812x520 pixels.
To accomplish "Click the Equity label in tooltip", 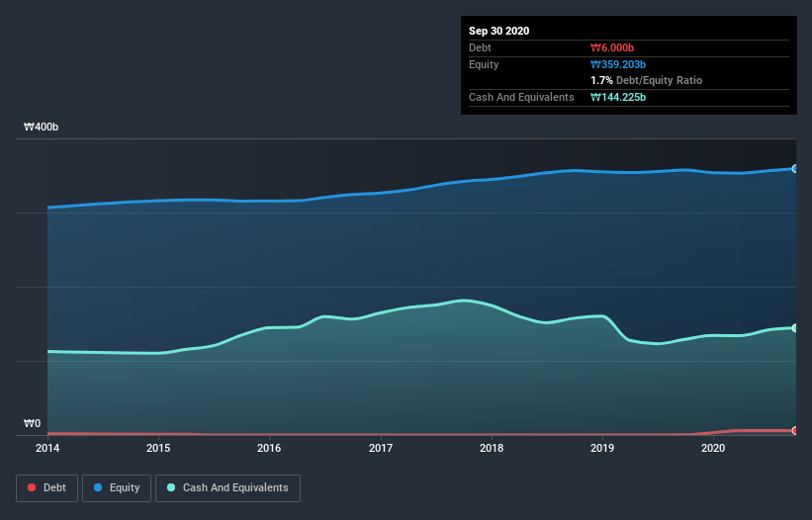I will (x=484, y=64).
